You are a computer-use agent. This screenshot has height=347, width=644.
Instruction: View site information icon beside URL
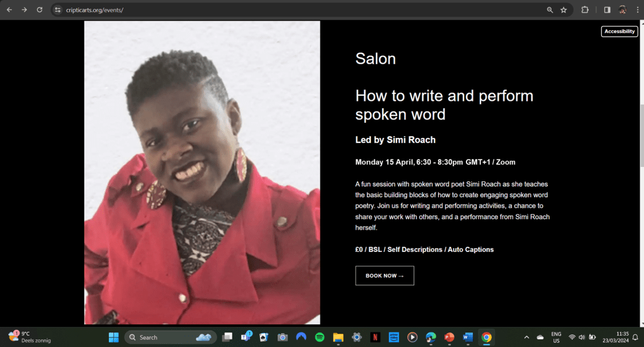[57, 10]
